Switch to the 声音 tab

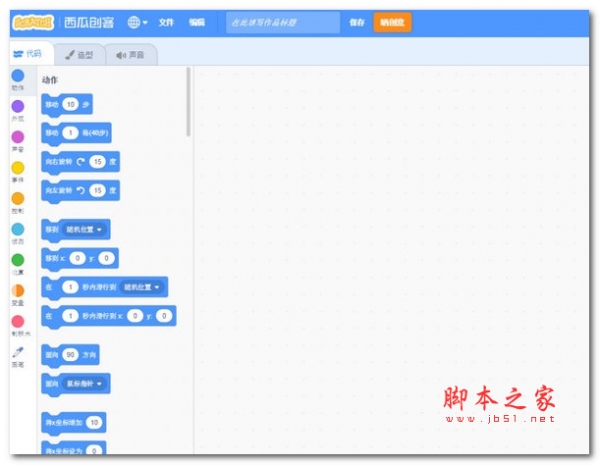[x=130, y=55]
